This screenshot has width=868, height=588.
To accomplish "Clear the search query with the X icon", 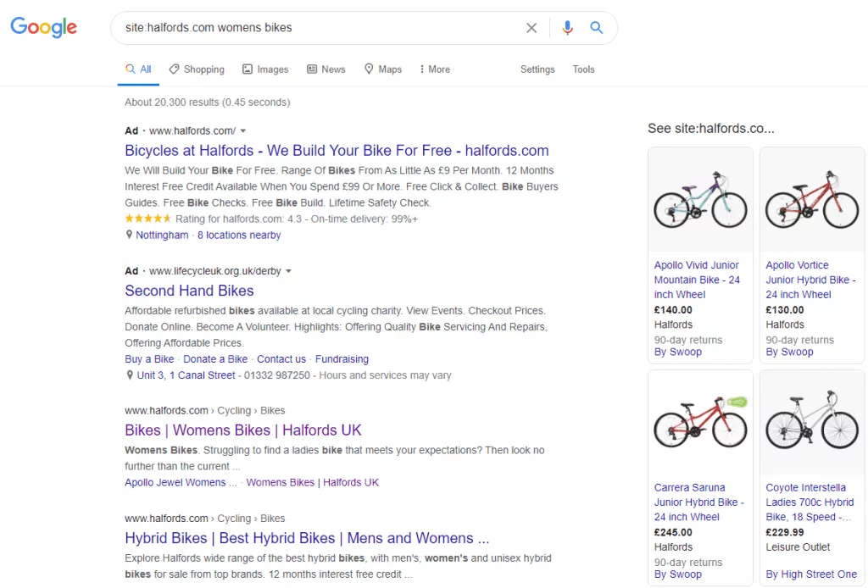I will point(531,27).
